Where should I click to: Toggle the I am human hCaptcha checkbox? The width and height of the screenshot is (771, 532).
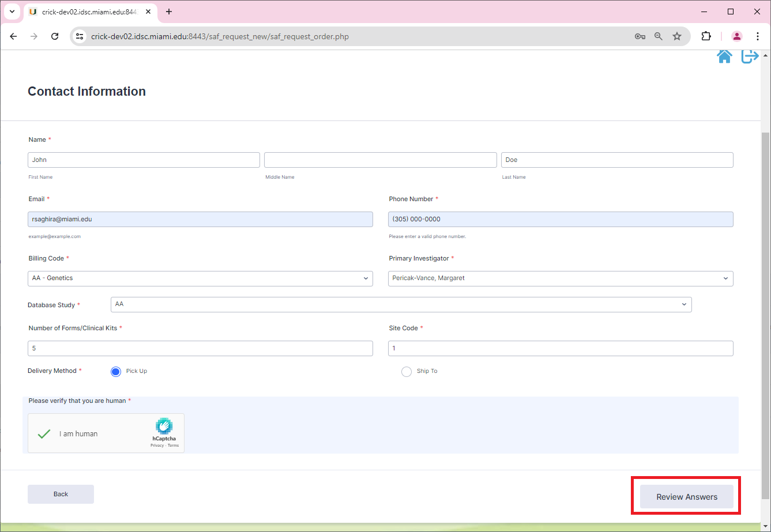[x=44, y=434]
